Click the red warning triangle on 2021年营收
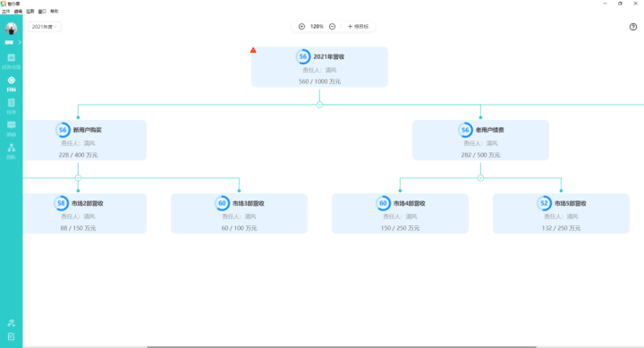This screenshot has width=644, height=348. point(253,50)
